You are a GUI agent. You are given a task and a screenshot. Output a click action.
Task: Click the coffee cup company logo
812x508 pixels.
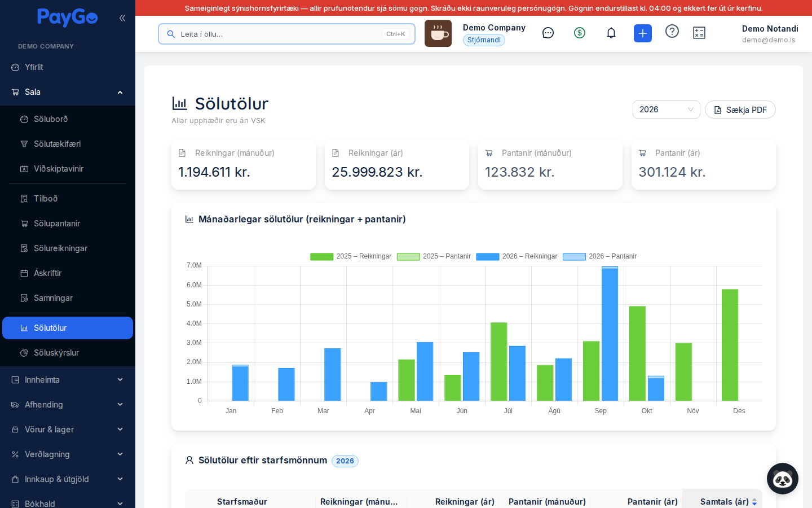tap(438, 33)
